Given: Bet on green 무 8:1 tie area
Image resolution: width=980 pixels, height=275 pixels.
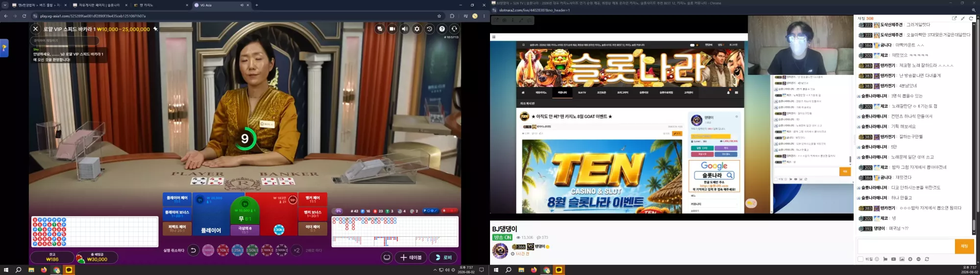Looking at the screenshot, I should coord(245,210).
